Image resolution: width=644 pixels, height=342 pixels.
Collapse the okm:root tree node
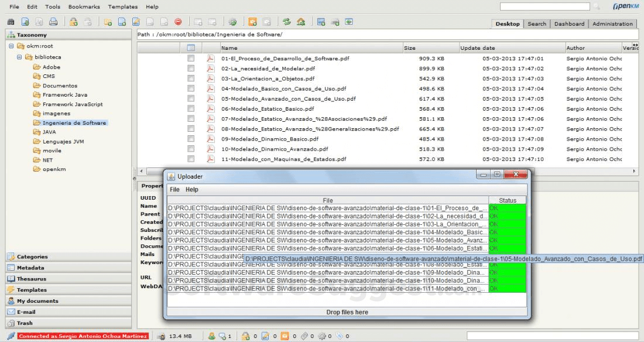(x=12, y=46)
